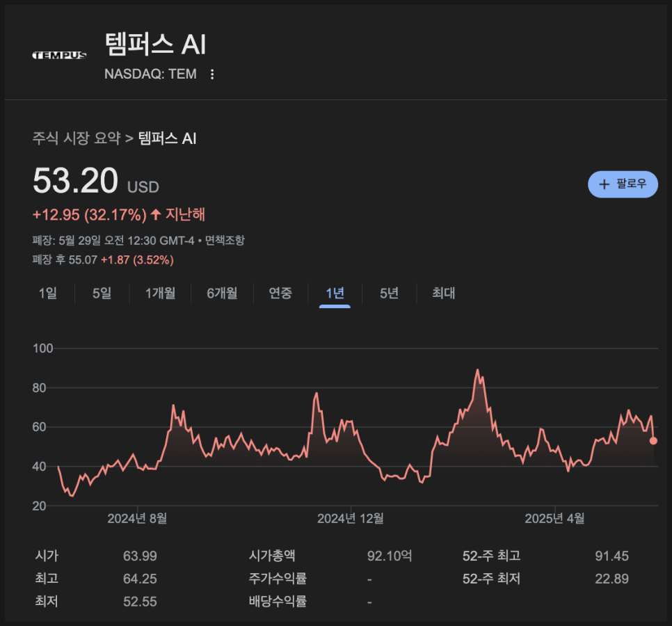The image size is (672, 626).
Task: Click the 면책조항 disclaimer link
Action: pyautogui.click(x=225, y=241)
